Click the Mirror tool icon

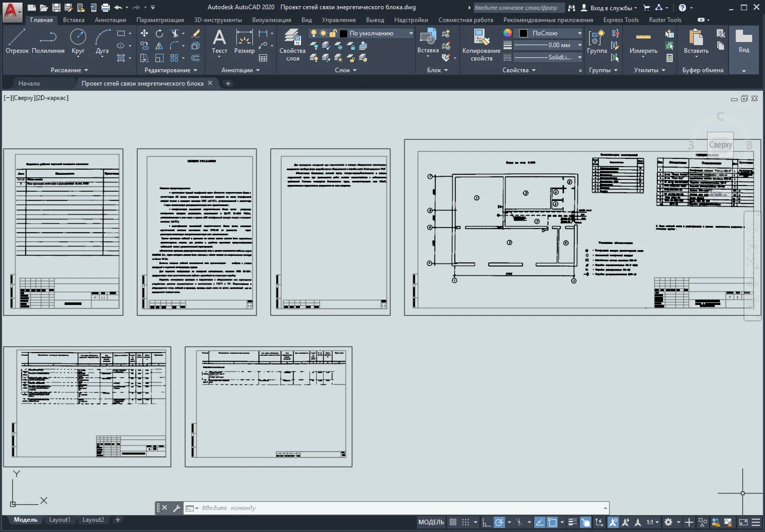[159, 46]
